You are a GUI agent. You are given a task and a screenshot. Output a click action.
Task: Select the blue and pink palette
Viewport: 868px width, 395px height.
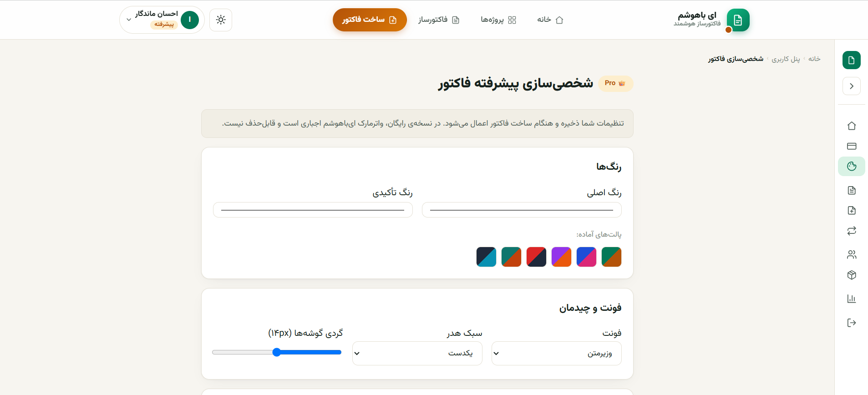pos(586,257)
